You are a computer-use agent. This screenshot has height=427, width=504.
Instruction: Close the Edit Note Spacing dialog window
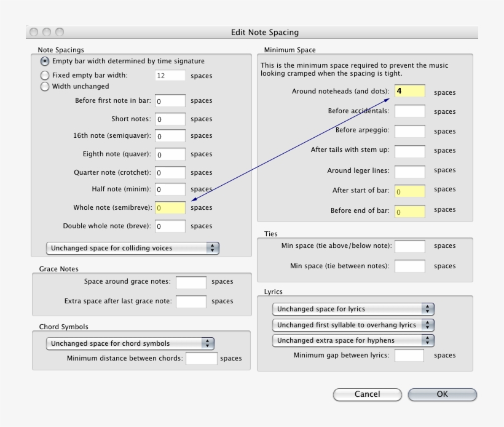pyautogui.click(x=34, y=32)
